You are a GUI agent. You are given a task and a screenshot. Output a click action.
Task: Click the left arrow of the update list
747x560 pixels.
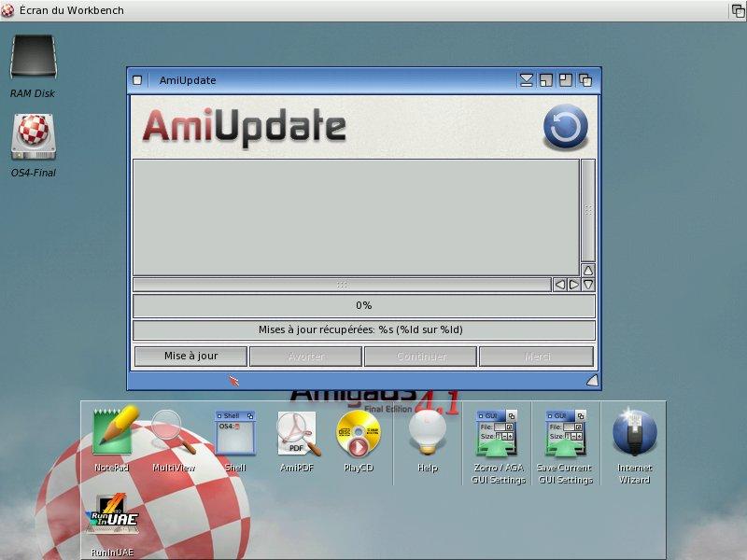[x=560, y=285]
